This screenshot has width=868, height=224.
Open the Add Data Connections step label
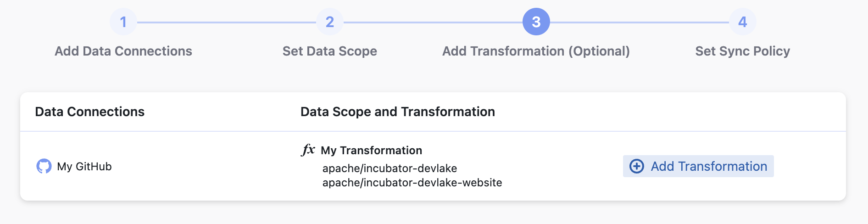(123, 51)
